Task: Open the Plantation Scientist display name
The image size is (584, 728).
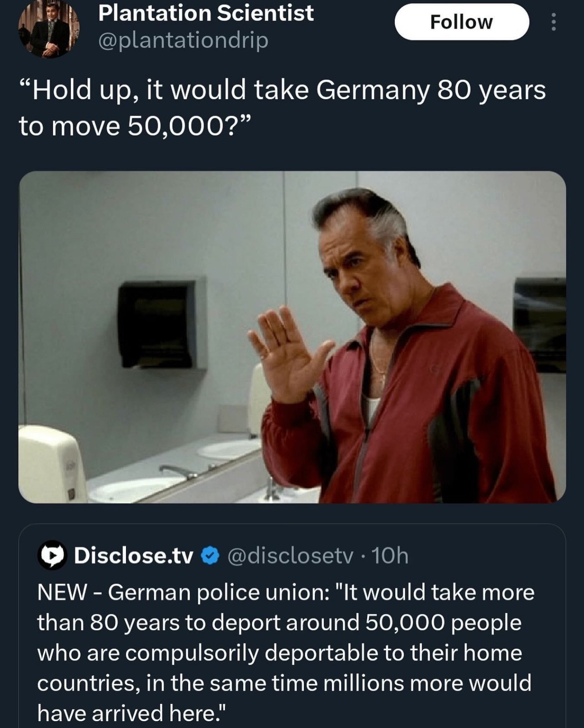Action: pos(206,13)
